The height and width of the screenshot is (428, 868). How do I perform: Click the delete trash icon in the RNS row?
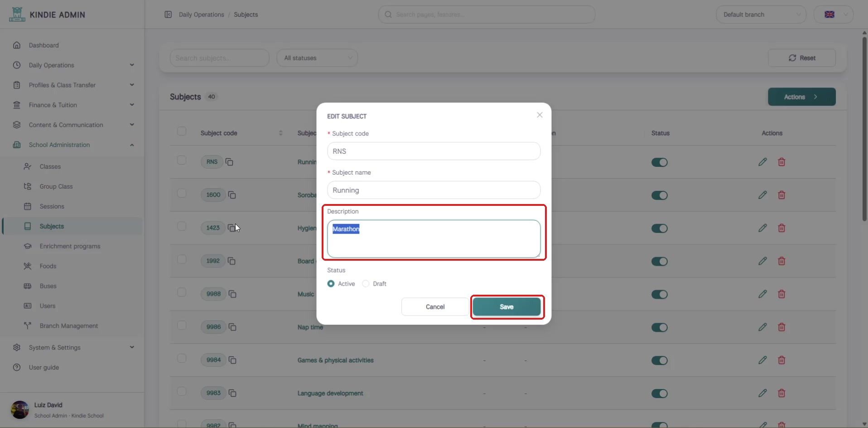coord(781,162)
